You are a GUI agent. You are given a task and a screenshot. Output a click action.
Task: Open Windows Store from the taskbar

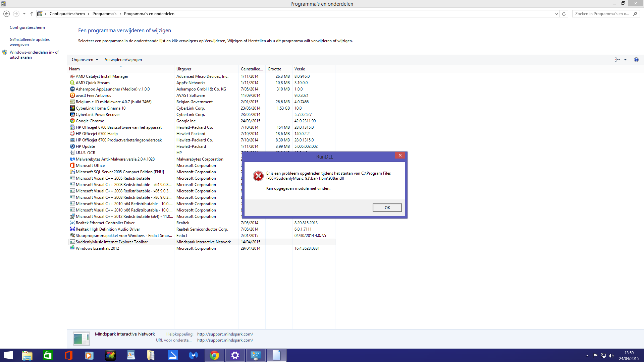[48, 355]
